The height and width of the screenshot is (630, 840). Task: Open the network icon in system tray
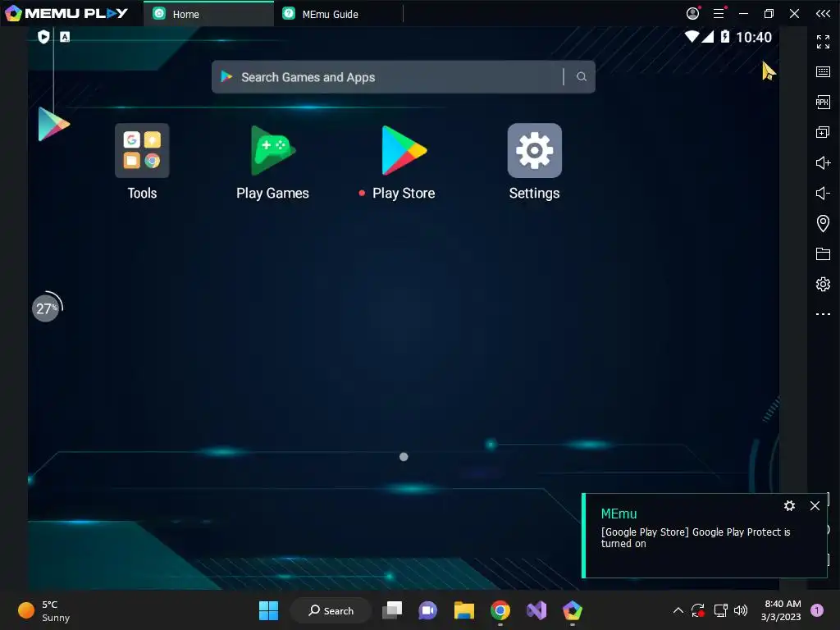point(720,610)
